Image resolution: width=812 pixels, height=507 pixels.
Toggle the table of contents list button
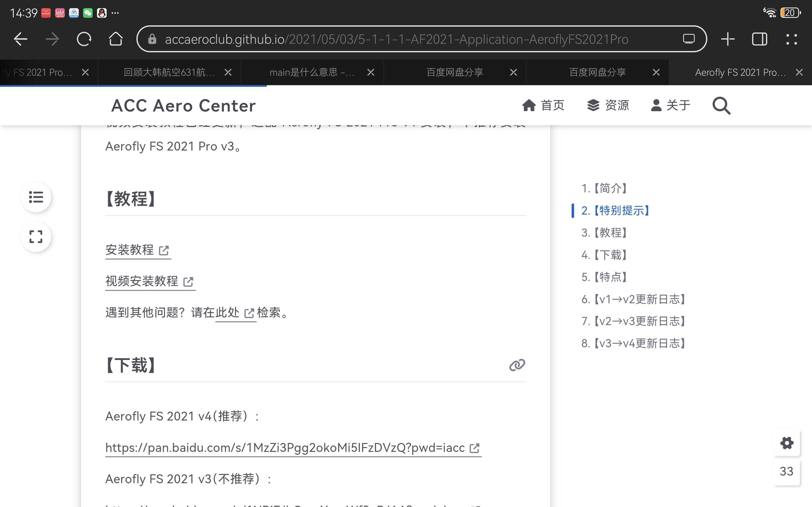click(x=36, y=197)
